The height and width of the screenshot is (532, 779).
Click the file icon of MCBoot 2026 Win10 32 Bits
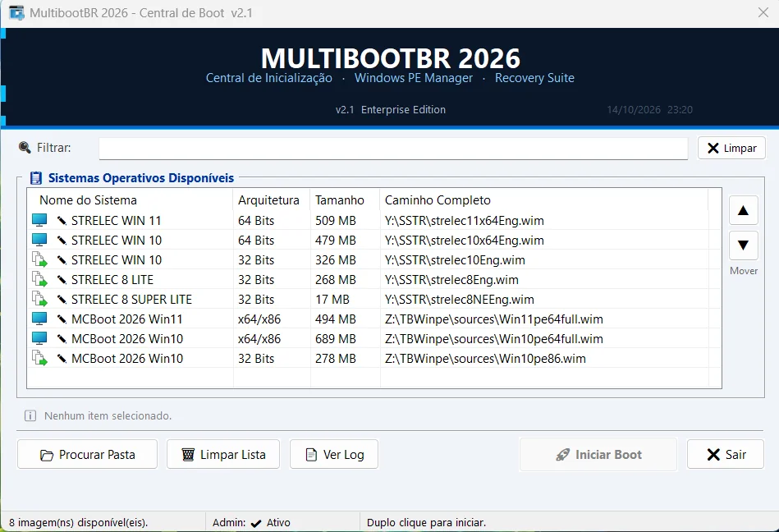(x=39, y=359)
